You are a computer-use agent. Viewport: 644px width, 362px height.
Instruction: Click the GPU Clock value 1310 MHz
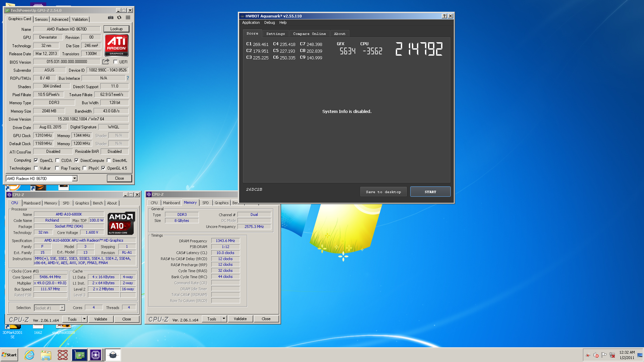(44, 135)
